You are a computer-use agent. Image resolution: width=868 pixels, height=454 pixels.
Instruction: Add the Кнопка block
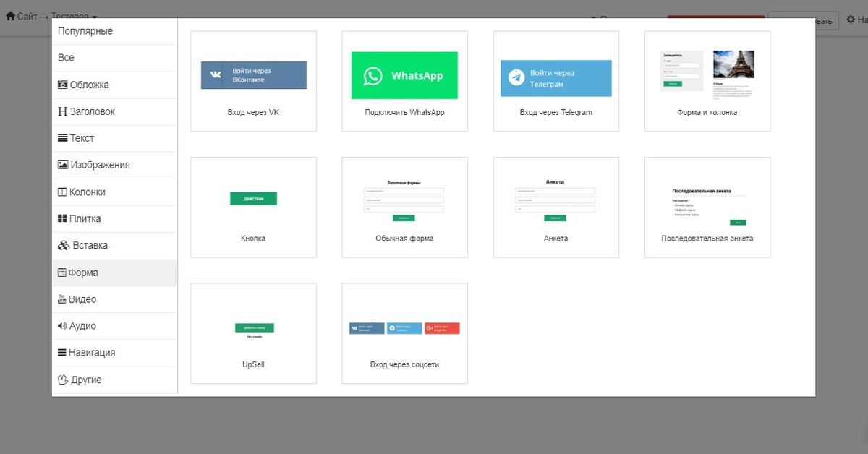tap(253, 207)
